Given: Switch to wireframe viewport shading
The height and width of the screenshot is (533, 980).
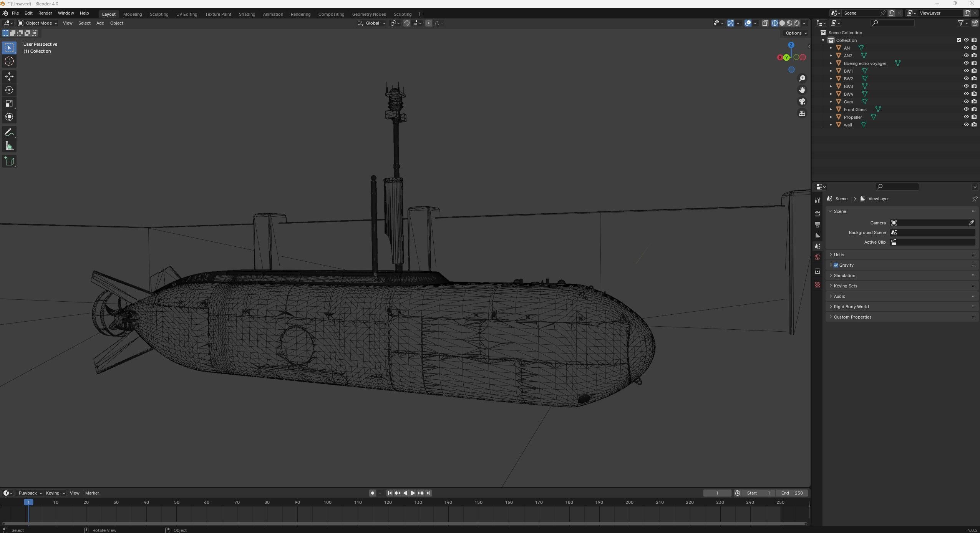Looking at the screenshot, I should pyautogui.click(x=775, y=23).
